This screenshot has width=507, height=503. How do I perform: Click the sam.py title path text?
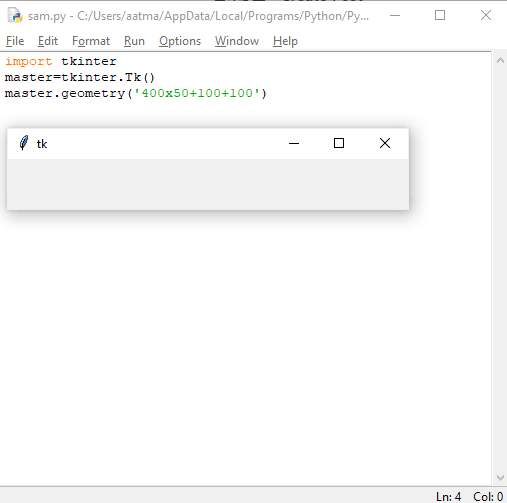click(x=199, y=16)
